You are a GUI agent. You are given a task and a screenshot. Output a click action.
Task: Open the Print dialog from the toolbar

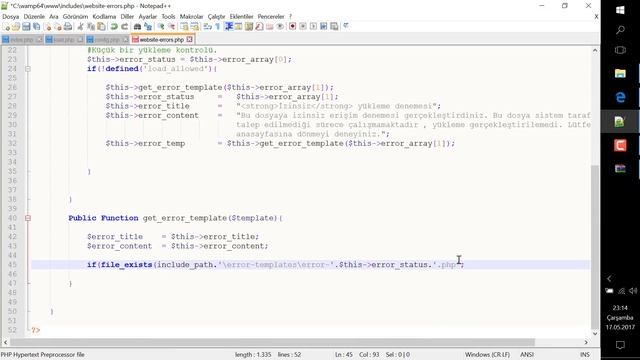click(68, 27)
